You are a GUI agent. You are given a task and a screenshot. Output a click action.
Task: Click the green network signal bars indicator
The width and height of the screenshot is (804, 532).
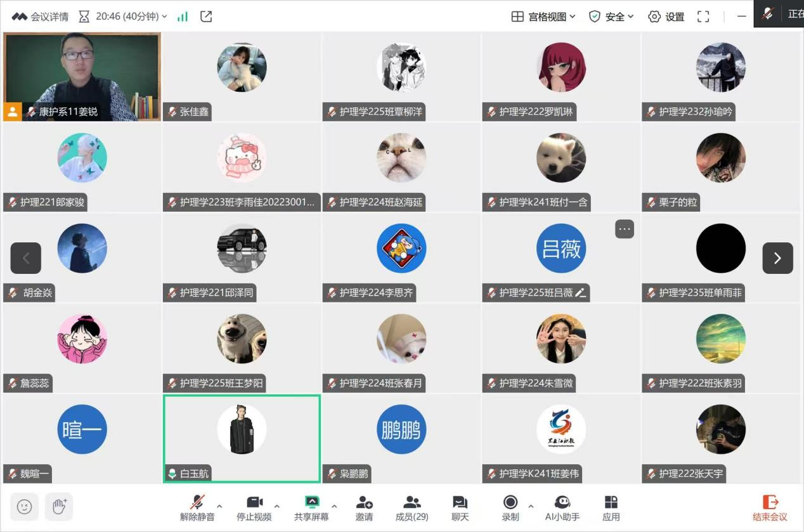pyautogui.click(x=183, y=16)
